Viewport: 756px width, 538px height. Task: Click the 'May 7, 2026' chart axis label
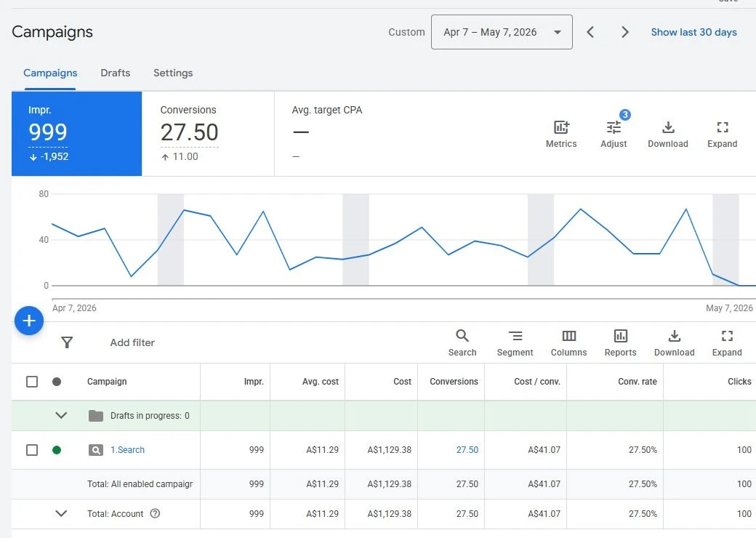tap(729, 308)
